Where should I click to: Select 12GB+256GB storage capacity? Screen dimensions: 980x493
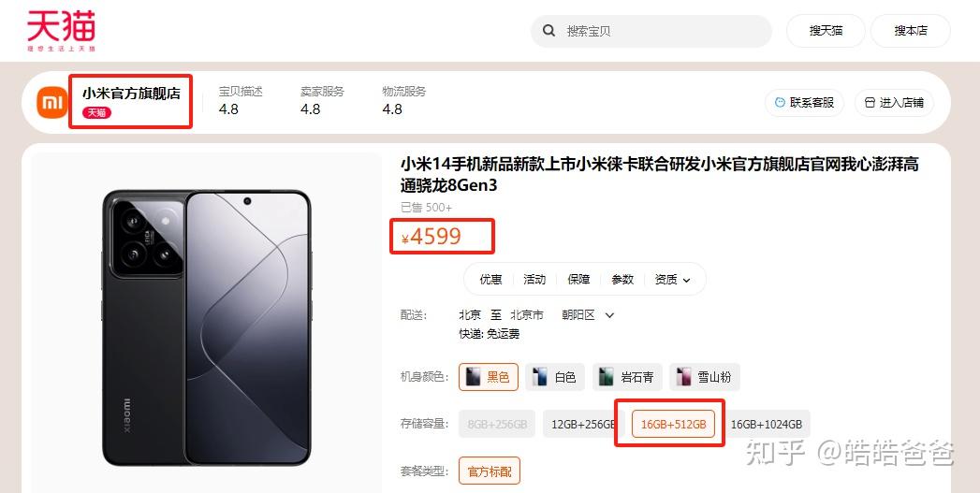tap(582, 424)
